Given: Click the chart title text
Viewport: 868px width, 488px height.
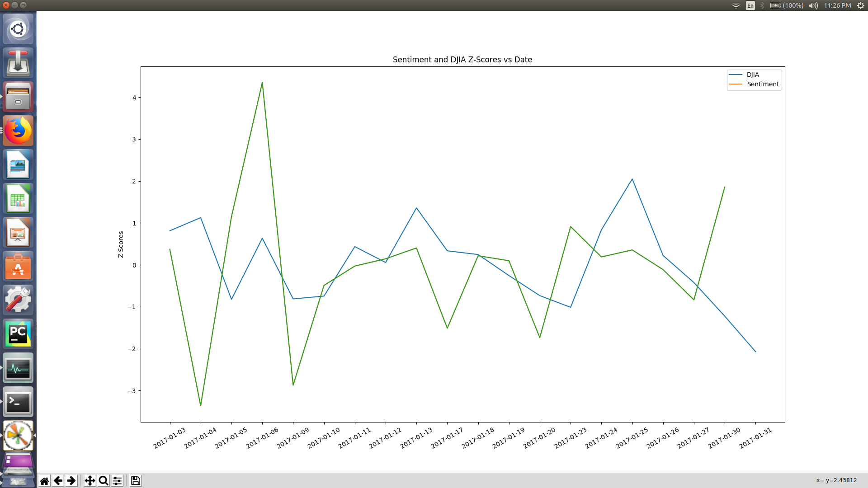Looking at the screenshot, I should click(x=462, y=60).
